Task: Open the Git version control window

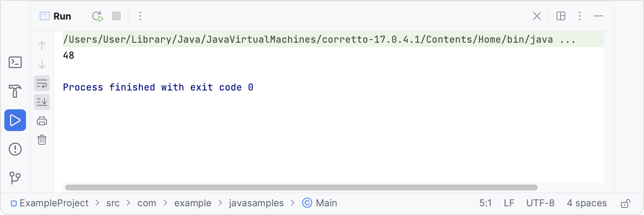Action: click(15, 178)
